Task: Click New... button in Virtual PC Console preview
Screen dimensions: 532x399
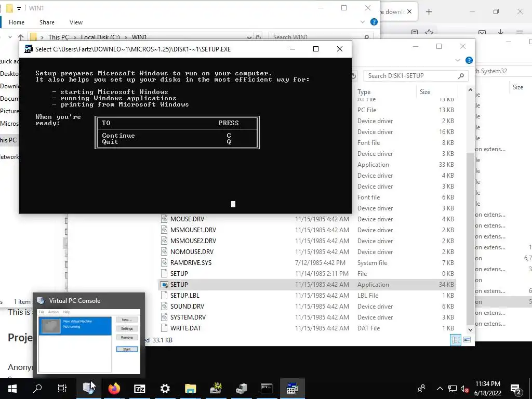Action: pos(127,320)
